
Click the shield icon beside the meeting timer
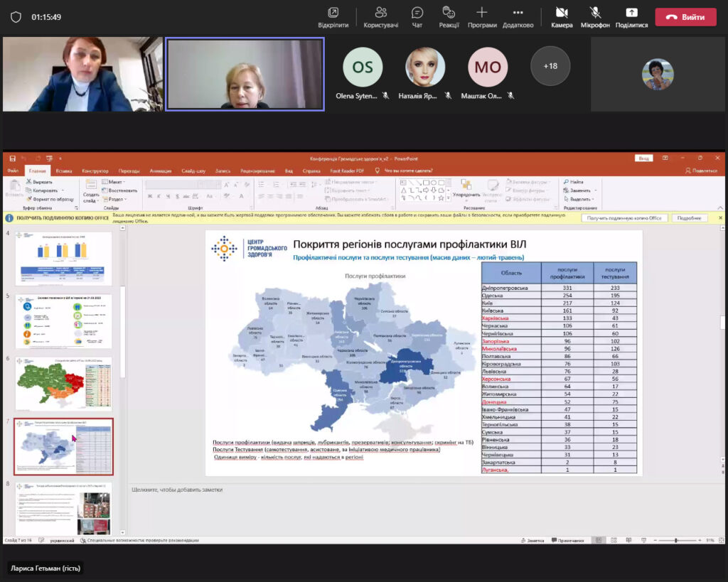16,17
